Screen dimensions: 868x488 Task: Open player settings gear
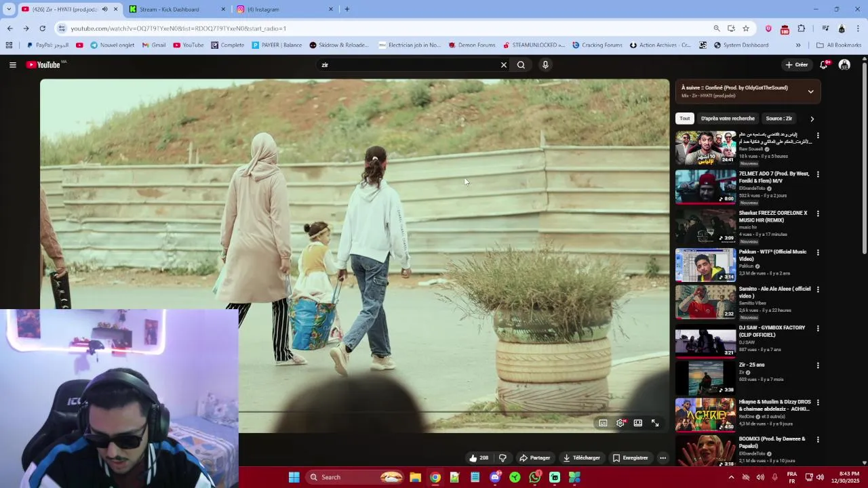click(620, 423)
